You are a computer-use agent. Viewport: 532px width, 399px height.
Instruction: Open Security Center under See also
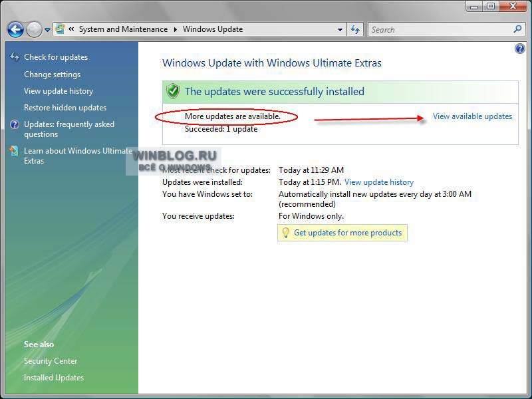click(51, 361)
